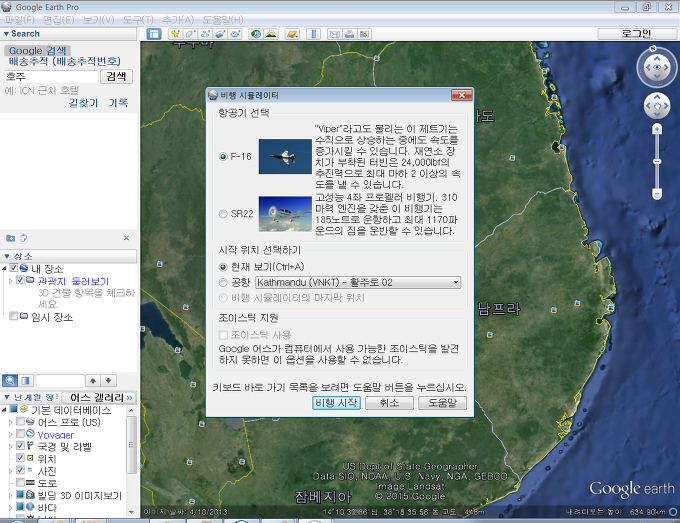Select the SR22 aircraft radio button
680x523 pixels.
223,214
